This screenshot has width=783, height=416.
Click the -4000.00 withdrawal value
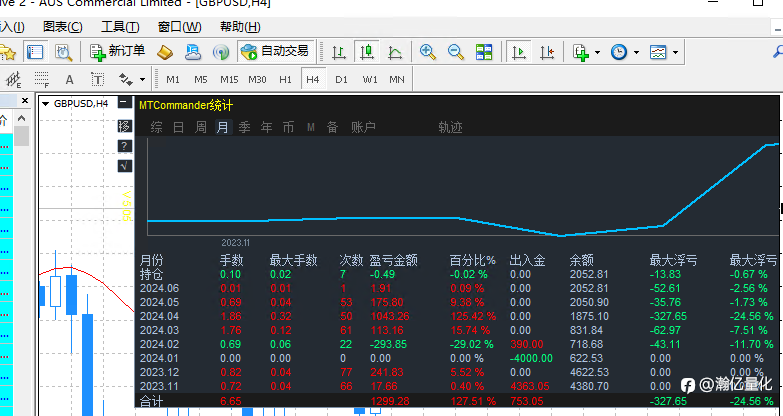point(531,358)
